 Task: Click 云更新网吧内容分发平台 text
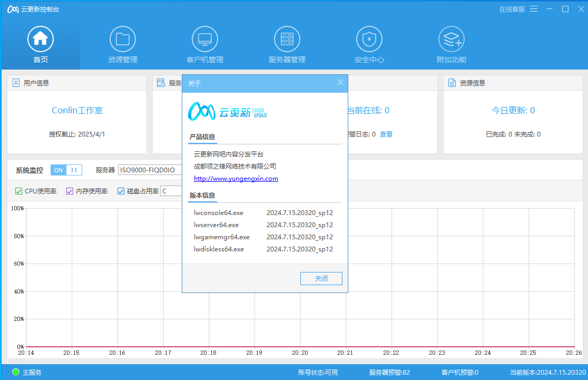point(229,154)
